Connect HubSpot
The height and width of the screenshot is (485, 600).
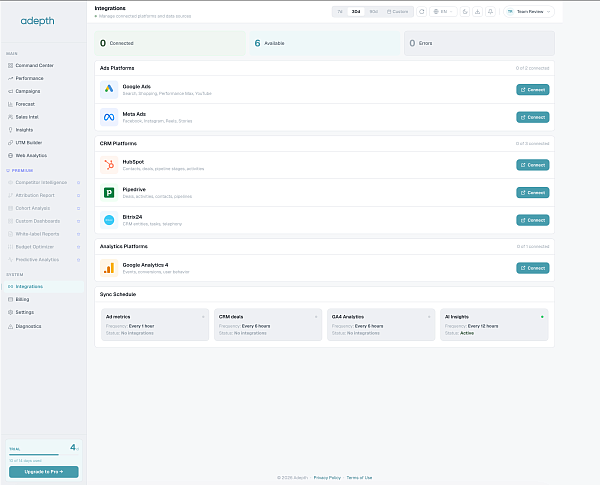(533, 165)
